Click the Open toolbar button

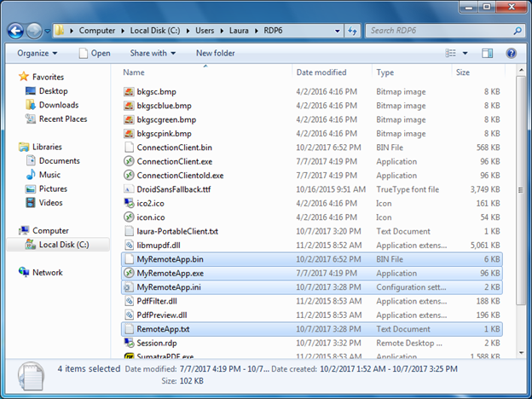[x=95, y=53]
